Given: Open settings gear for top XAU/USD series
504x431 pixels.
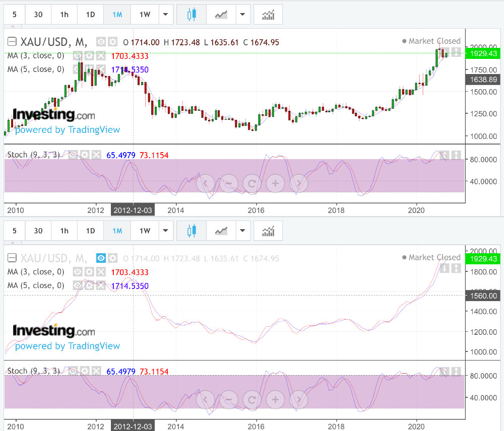Looking at the screenshot, I should pos(112,42).
